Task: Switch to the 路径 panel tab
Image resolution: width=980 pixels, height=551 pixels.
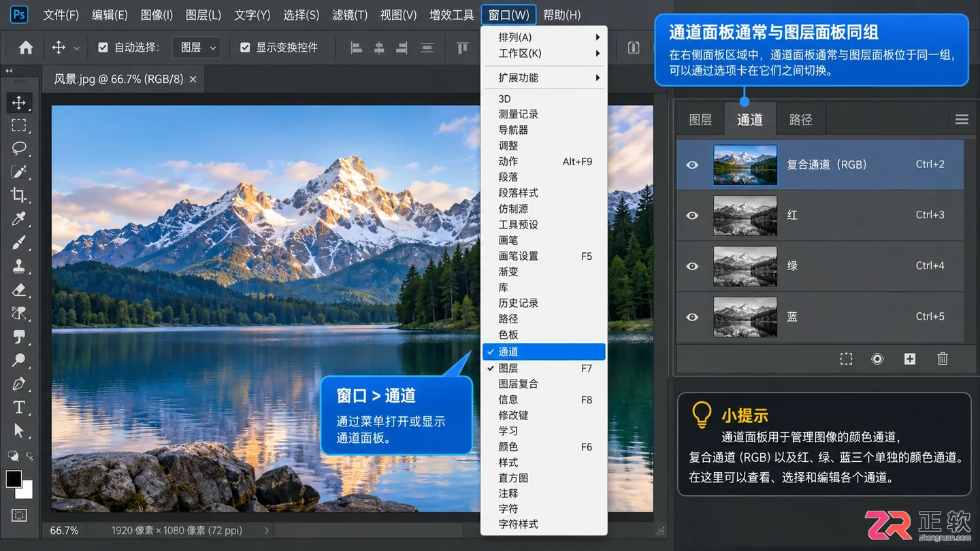Action: [x=801, y=120]
